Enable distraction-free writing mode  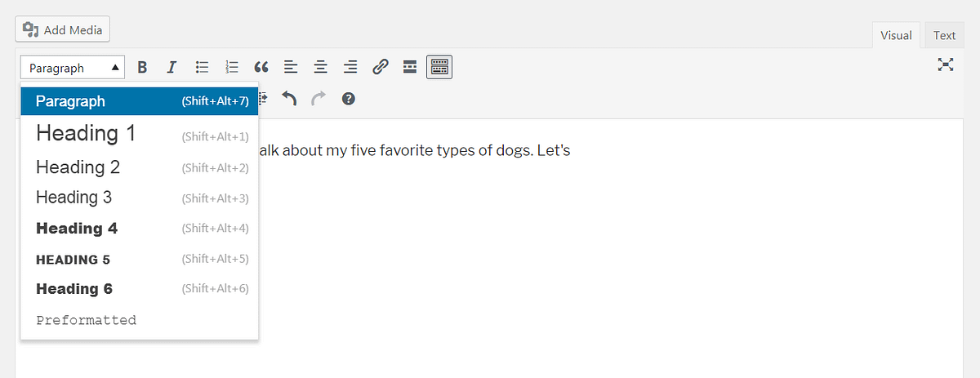(x=946, y=64)
